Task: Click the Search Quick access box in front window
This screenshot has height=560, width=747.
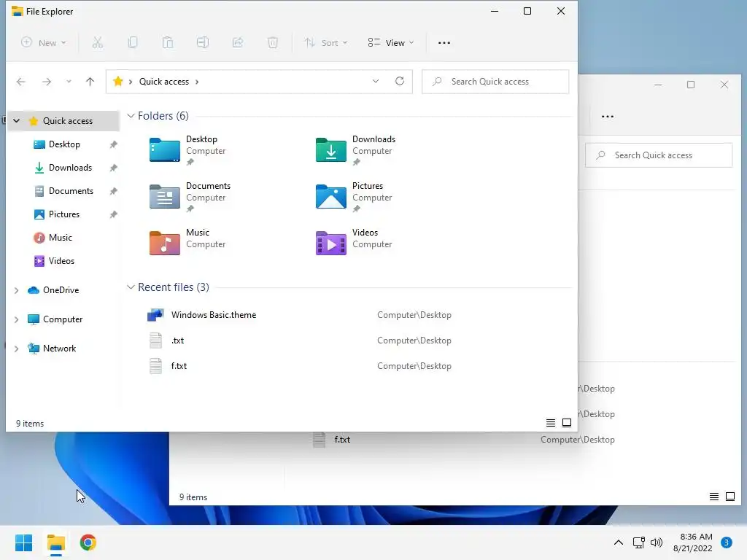Action: tap(495, 82)
